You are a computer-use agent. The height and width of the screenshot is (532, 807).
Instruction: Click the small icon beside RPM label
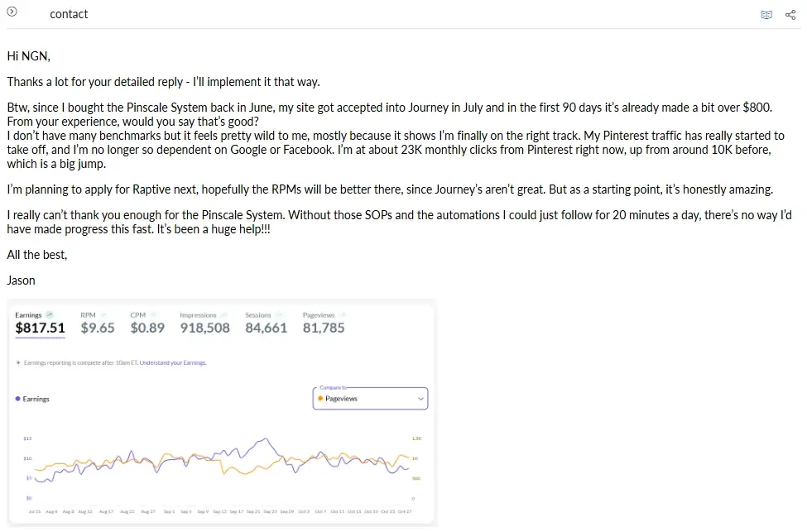[104, 314]
